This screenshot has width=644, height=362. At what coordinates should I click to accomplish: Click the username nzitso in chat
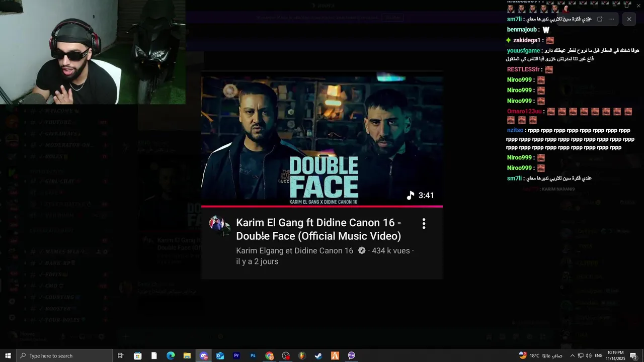pyautogui.click(x=515, y=130)
